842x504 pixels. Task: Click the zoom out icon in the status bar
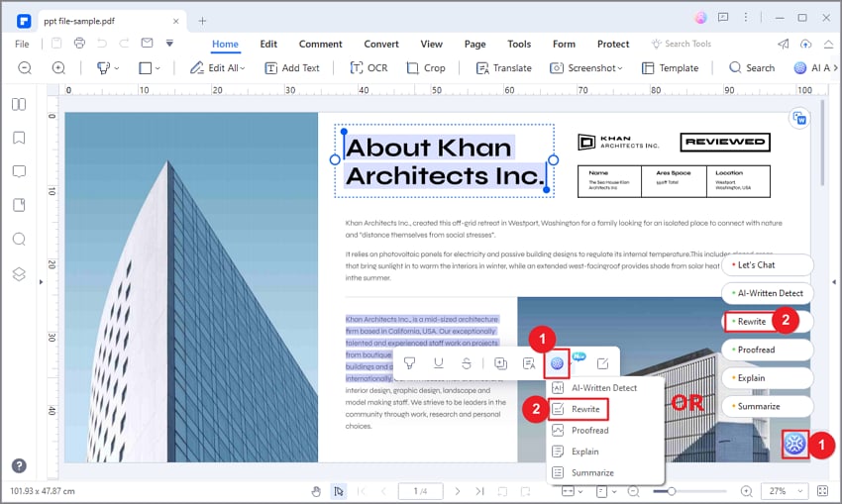coord(634,491)
